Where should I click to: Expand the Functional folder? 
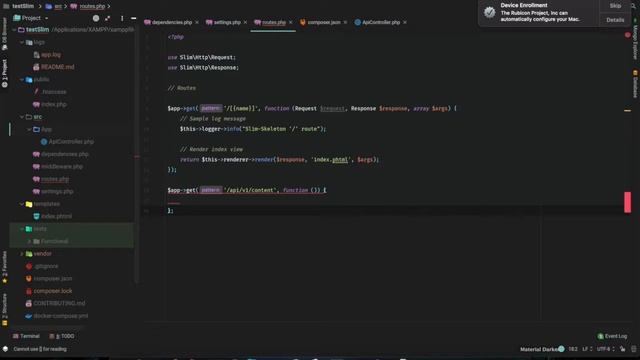(x=29, y=241)
